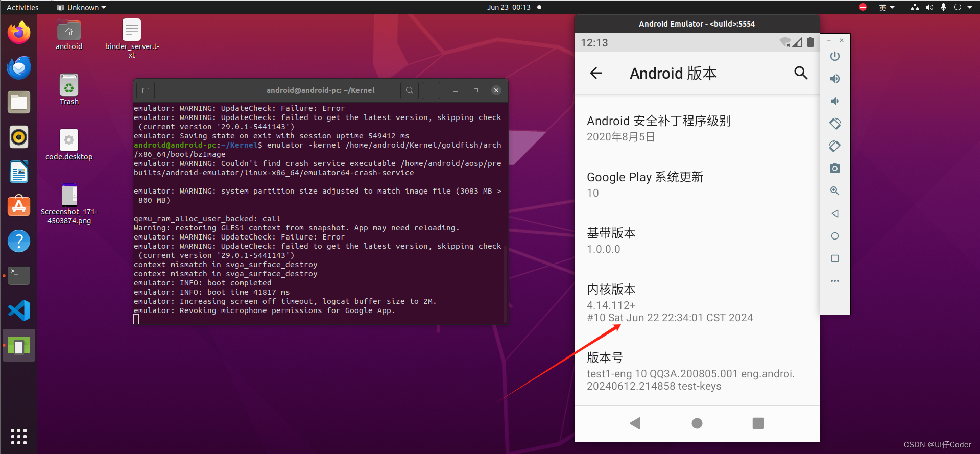Minimize the emulator side toolbar
This screenshot has width=980, height=454.
coord(829,40)
